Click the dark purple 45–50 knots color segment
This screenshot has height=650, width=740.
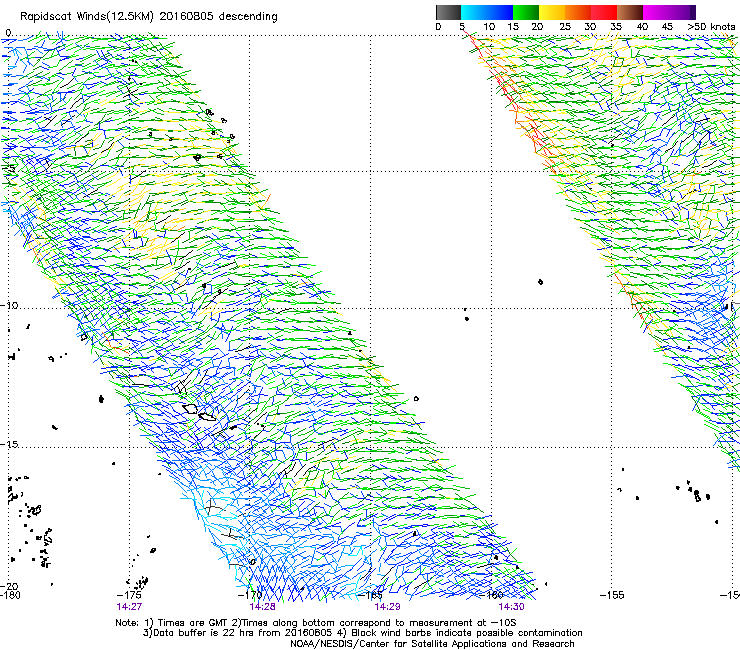tap(683, 12)
